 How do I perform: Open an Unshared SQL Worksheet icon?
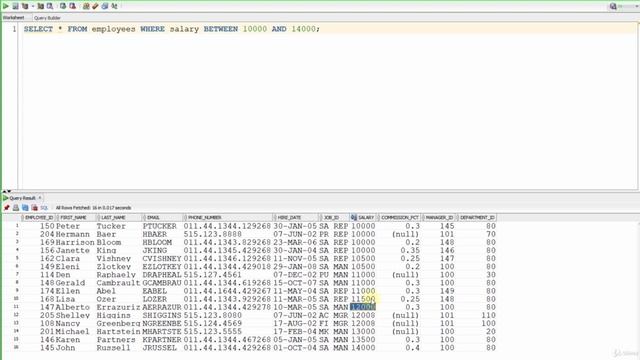(x=86, y=6)
